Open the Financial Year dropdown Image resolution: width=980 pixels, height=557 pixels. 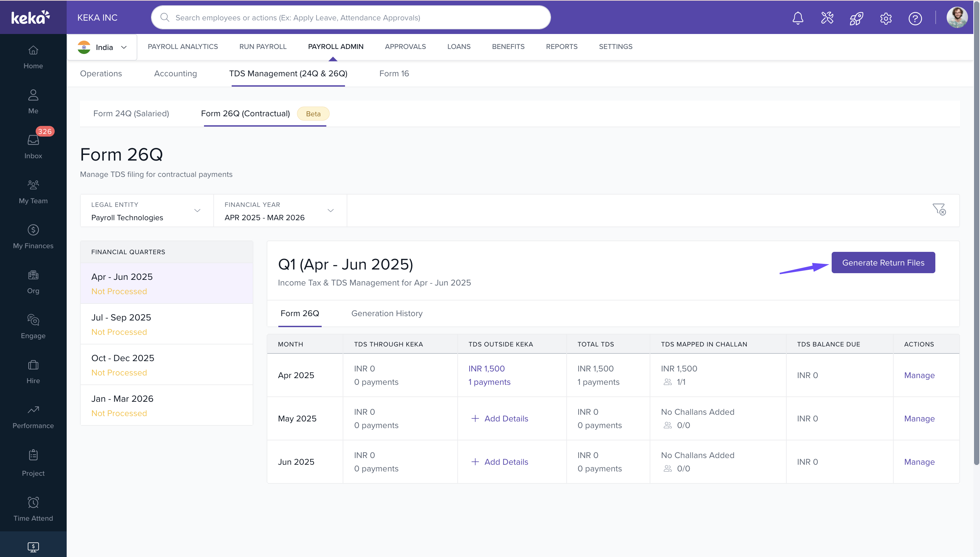pyautogui.click(x=280, y=211)
